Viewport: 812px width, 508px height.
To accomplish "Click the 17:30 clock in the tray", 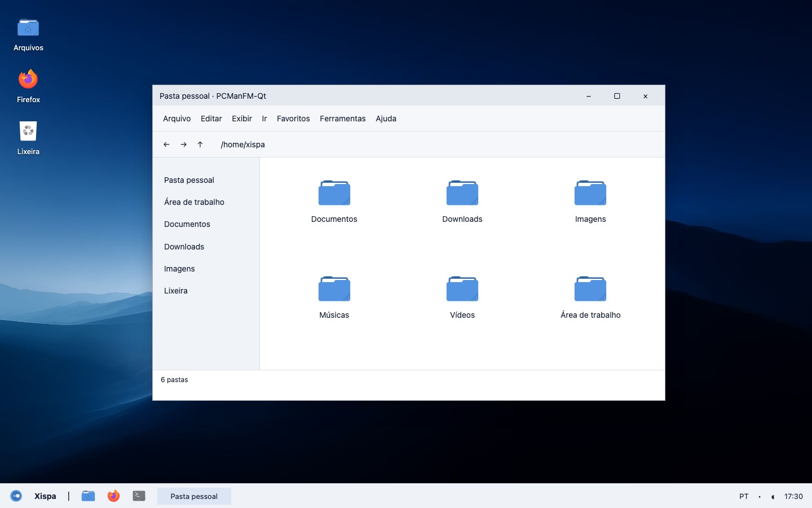I will coord(793,496).
